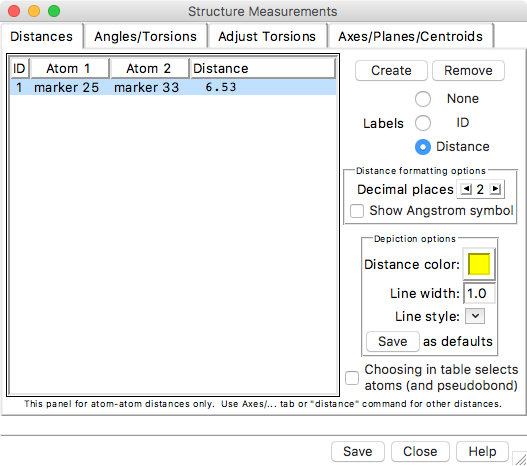The height and width of the screenshot is (466, 527).
Task: Click the Create button
Action: tap(391, 71)
